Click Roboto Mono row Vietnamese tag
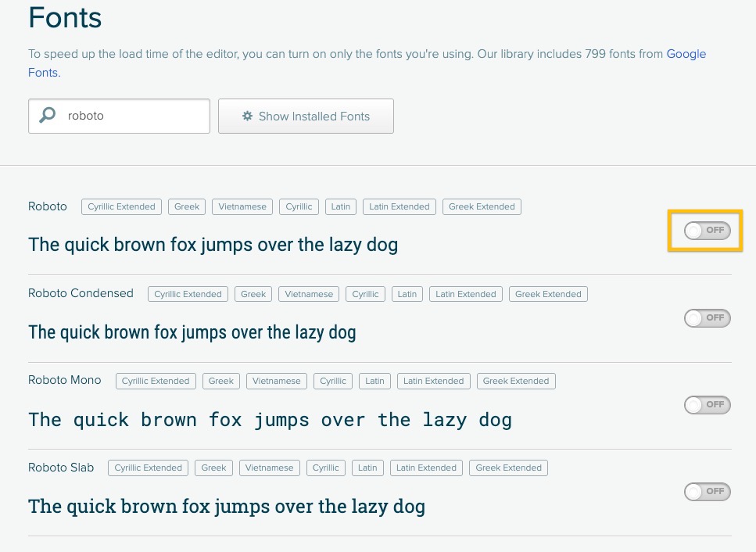 [x=276, y=381]
